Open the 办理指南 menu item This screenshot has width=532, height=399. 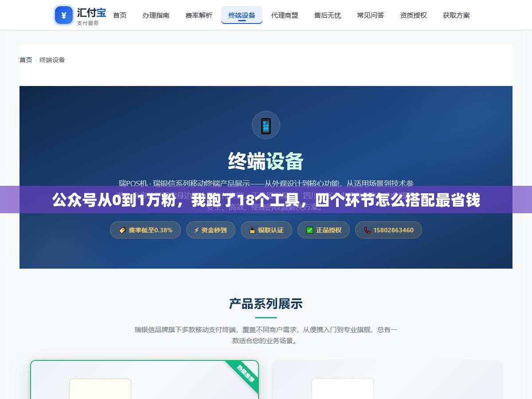pyautogui.click(x=156, y=16)
